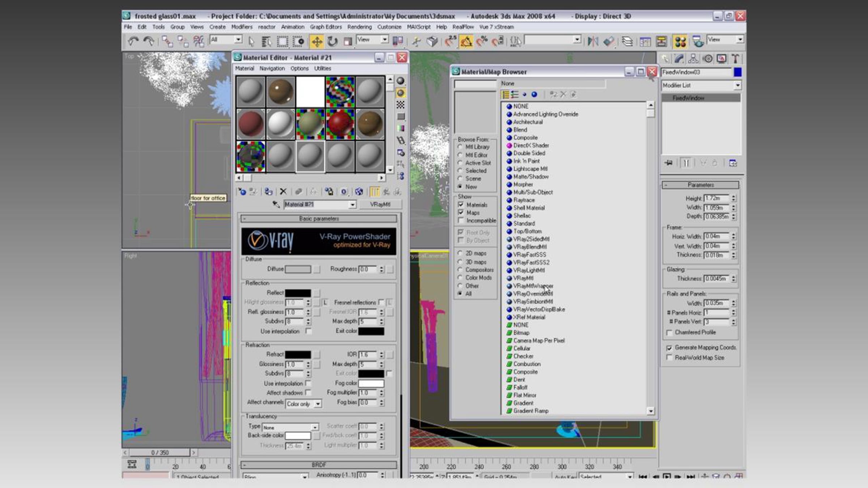868x488 pixels.
Task: Open the Material Editor from main toolbar
Action: pos(680,42)
